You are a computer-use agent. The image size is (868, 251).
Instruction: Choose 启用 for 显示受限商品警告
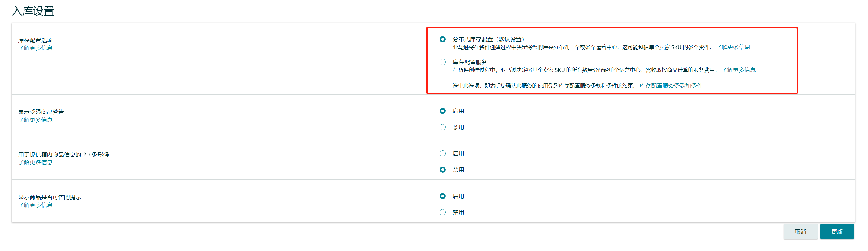pos(442,111)
